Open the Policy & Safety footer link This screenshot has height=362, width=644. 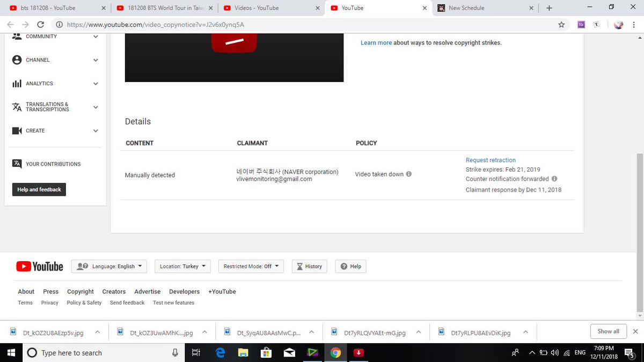[x=84, y=303]
